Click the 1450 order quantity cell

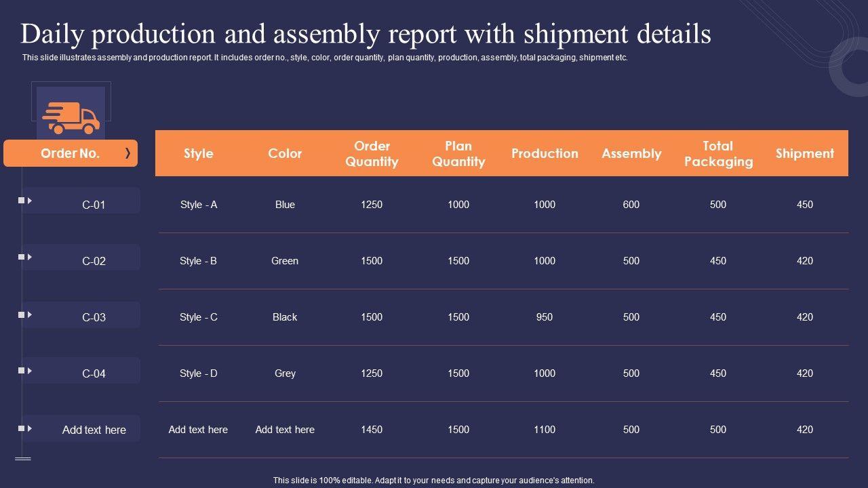pyautogui.click(x=372, y=430)
